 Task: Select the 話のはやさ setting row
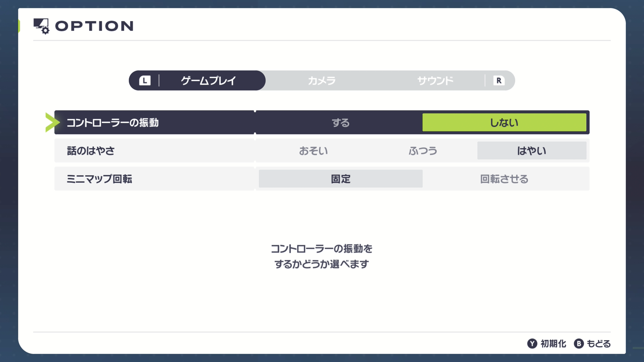(91, 151)
